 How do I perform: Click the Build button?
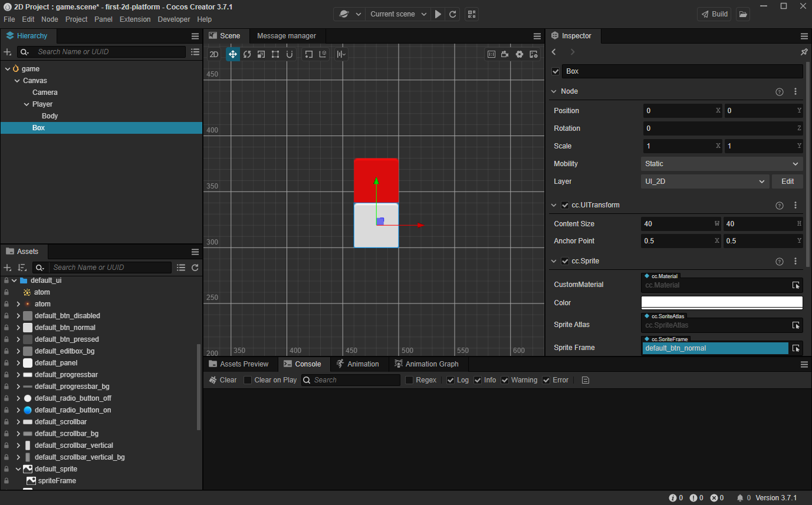pyautogui.click(x=714, y=14)
